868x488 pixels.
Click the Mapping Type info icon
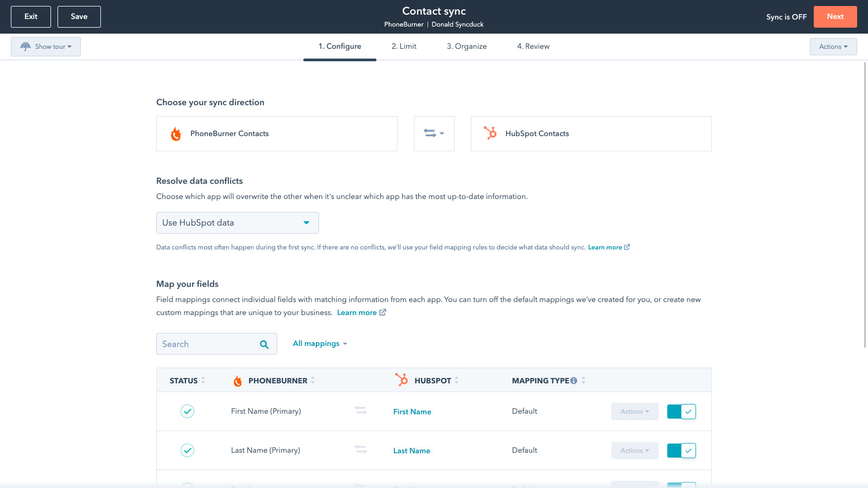573,381
